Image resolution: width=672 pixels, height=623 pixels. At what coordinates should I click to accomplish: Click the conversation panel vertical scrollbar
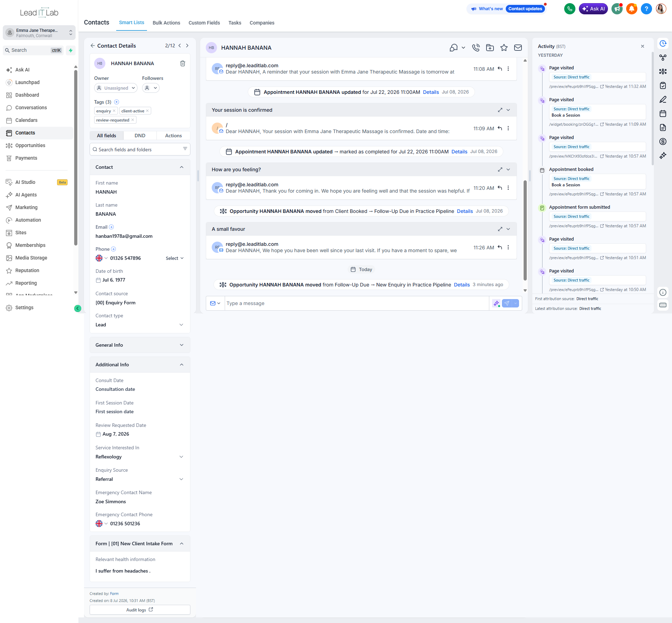(525, 230)
